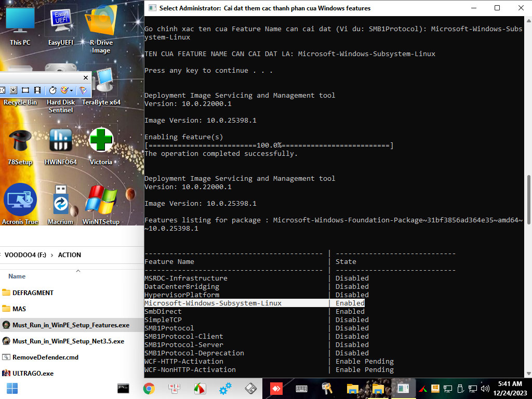
Task: Click console scrollbar up arrow
Action: [528, 20]
